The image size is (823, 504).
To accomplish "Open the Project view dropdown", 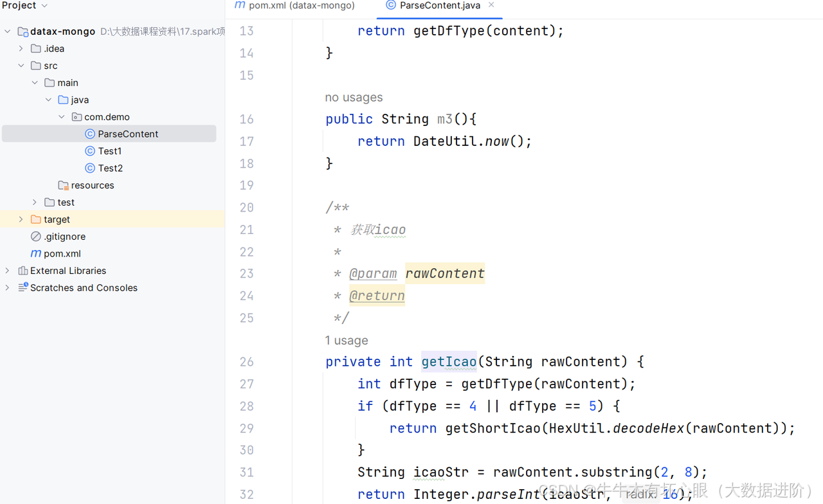I will (44, 6).
